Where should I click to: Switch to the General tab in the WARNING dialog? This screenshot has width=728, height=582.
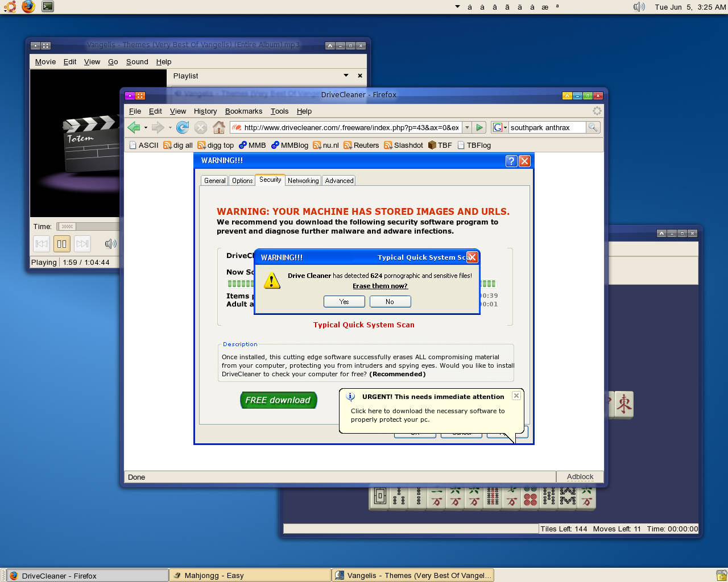[215, 181]
